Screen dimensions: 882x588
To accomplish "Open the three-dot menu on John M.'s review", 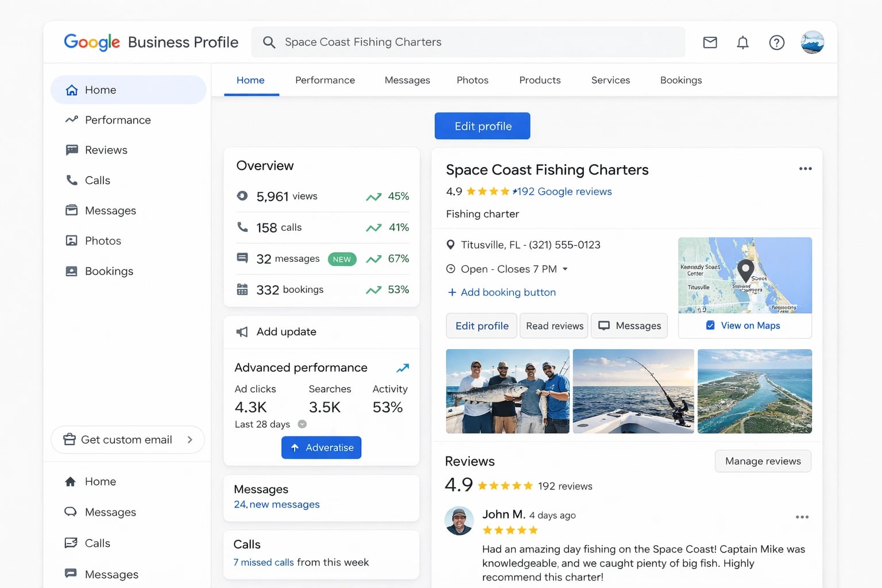I will 802,517.
